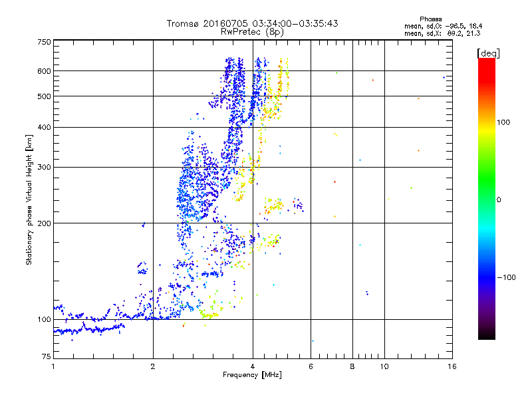Click the x-axis tick label '1'
The width and height of the screenshot is (532, 399).
[53, 366]
